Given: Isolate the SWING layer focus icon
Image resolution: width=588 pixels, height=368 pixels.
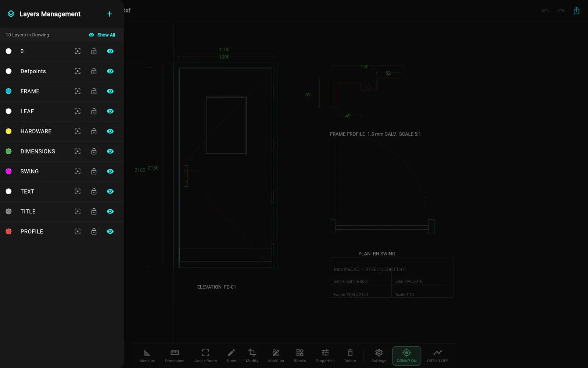Looking at the screenshot, I should coord(78,171).
